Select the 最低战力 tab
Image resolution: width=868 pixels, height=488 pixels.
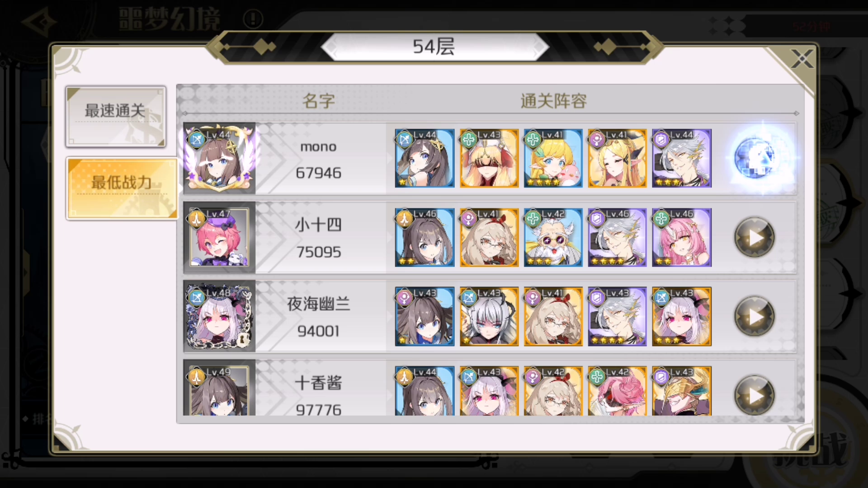coord(122,188)
